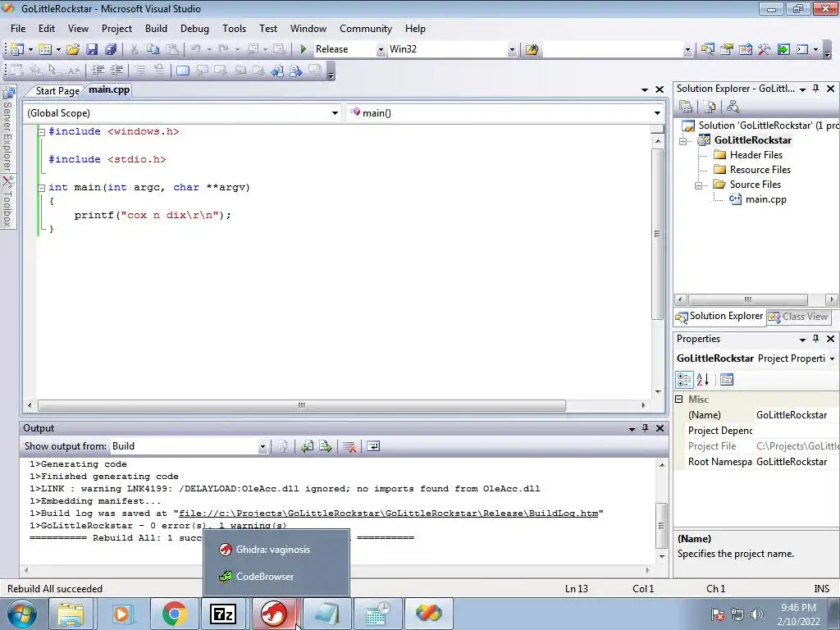
Task: Click Clear All in the Output toolbar
Action: (349, 446)
